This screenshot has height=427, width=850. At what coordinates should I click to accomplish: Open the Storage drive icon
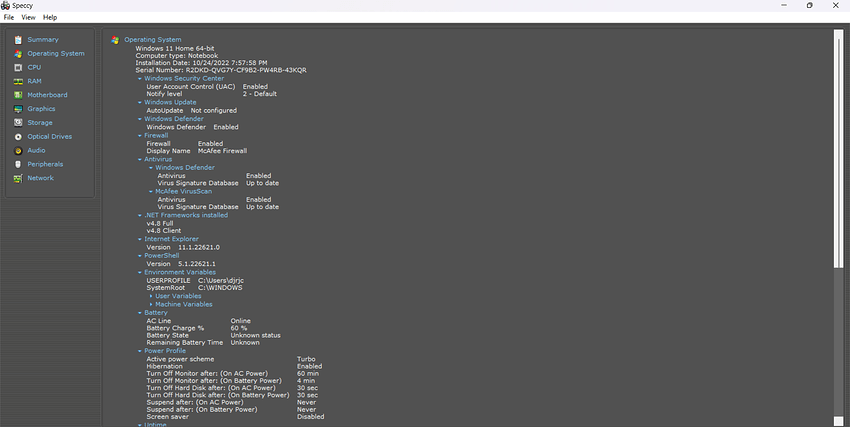click(18, 123)
